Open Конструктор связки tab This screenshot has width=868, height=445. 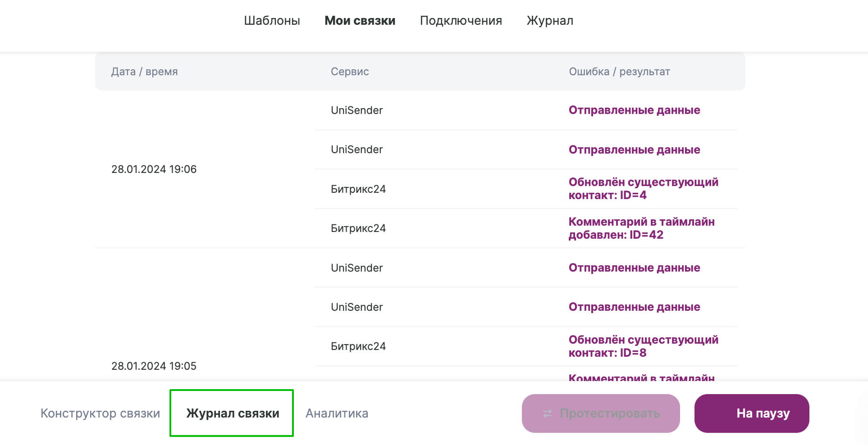(100, 413)
